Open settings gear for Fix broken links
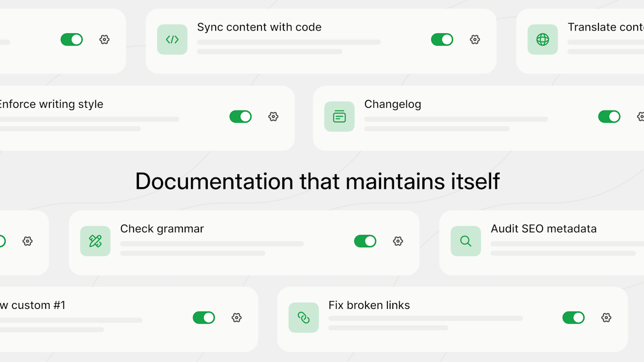Screen dimensions: 644x362 pyautogui.click(x=606, y=317)
